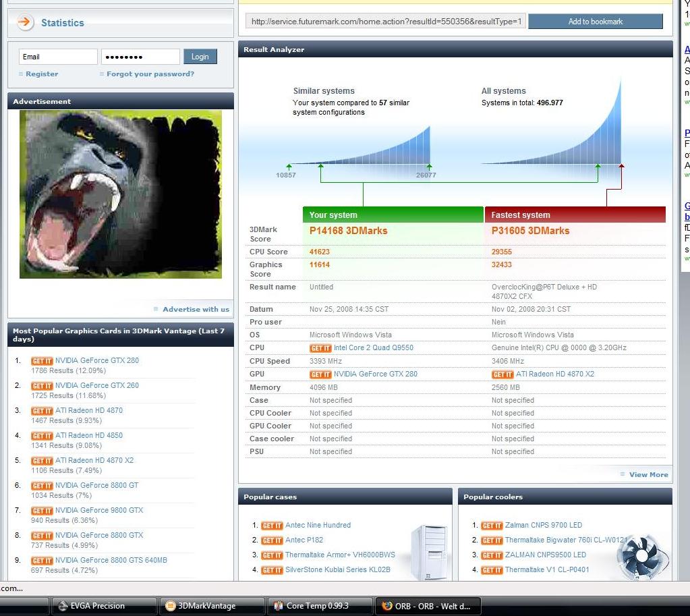Click your system P14168 3DMarks score
This screenshot has width=690, height=616.
pos(349,231)
